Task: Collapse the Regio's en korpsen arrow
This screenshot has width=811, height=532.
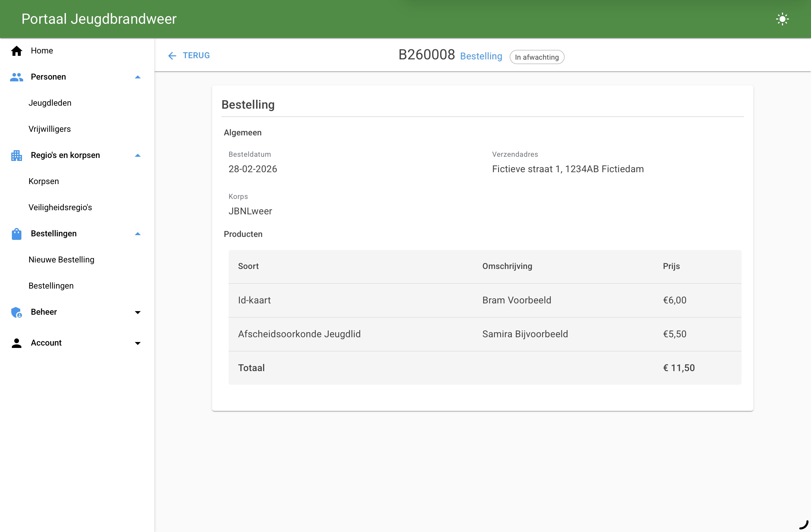Action: 138,155
